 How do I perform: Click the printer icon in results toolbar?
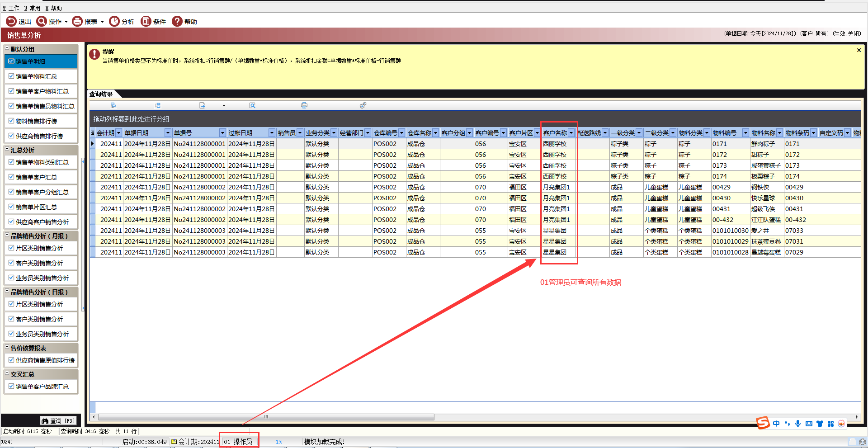[304, 105]
